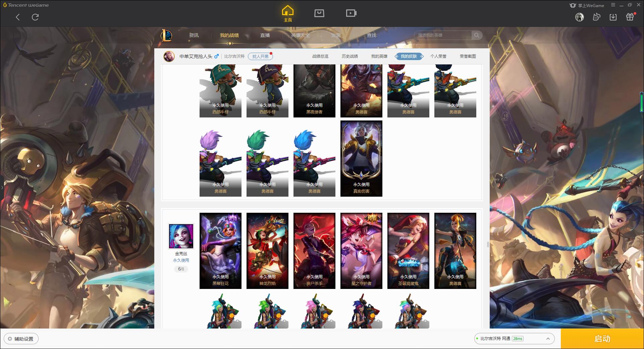Select the 神龙烈焰 Jinx skin
Image resolution: width=644 pixels, height=349 pixels.
(x=267, y=251)
